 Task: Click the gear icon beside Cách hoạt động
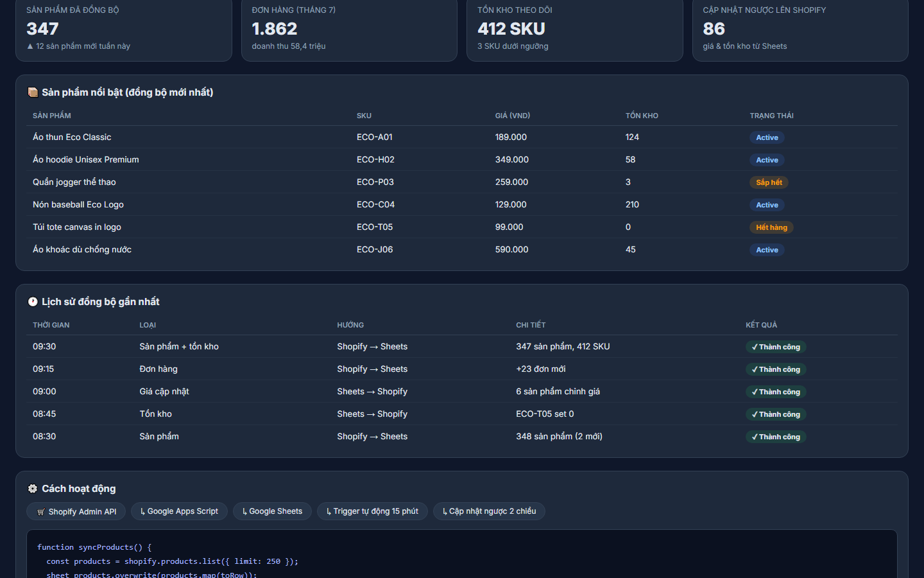pyautogui.click(x=33, y=489)
